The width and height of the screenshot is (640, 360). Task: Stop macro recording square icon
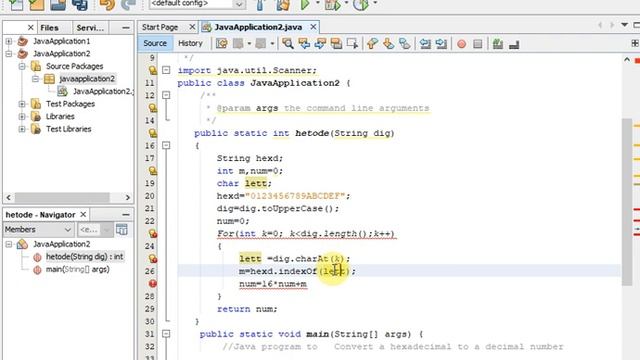(478, 44)
